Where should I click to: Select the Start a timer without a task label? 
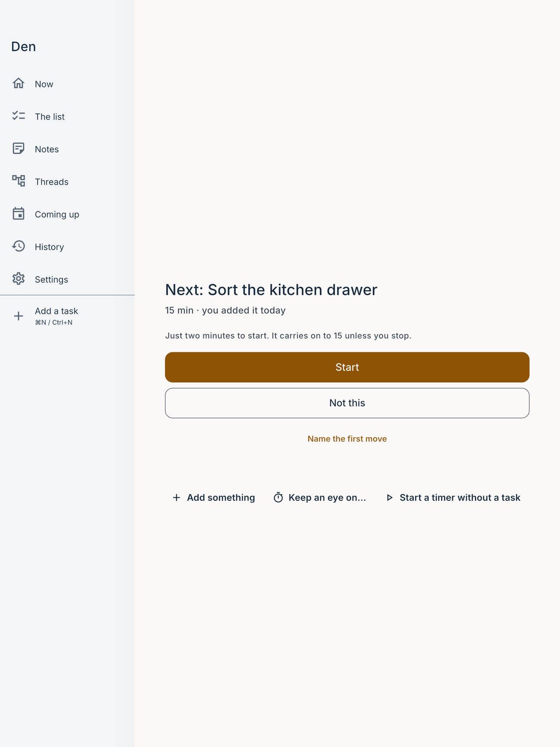pos(460,497)
